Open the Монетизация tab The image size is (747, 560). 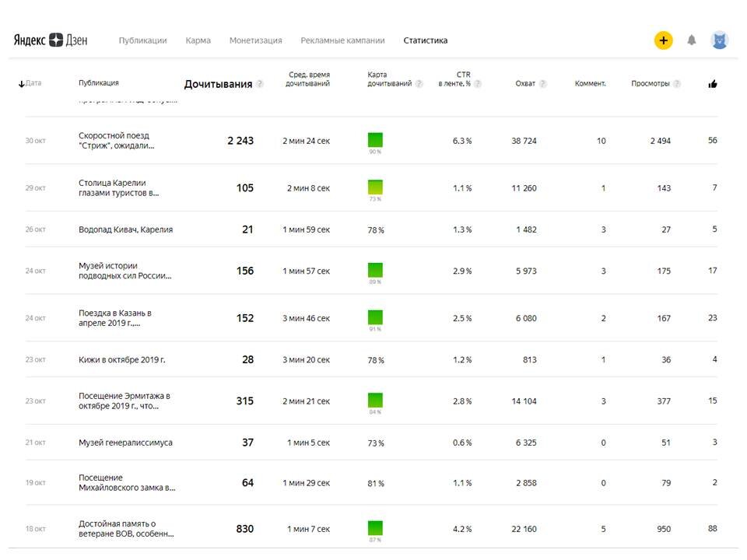[x=255, y=40]
